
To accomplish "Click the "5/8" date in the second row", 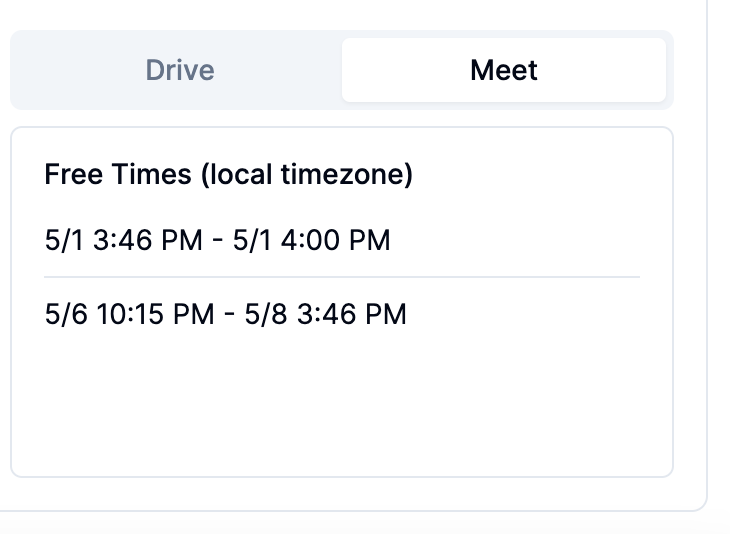I will [266, 314].
